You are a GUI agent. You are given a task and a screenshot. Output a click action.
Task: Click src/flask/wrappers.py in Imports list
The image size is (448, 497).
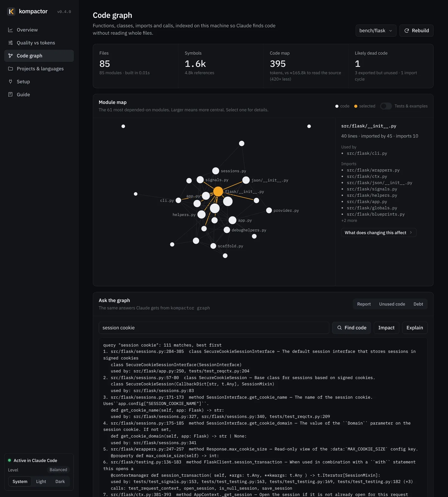click(x=373, y=170)
